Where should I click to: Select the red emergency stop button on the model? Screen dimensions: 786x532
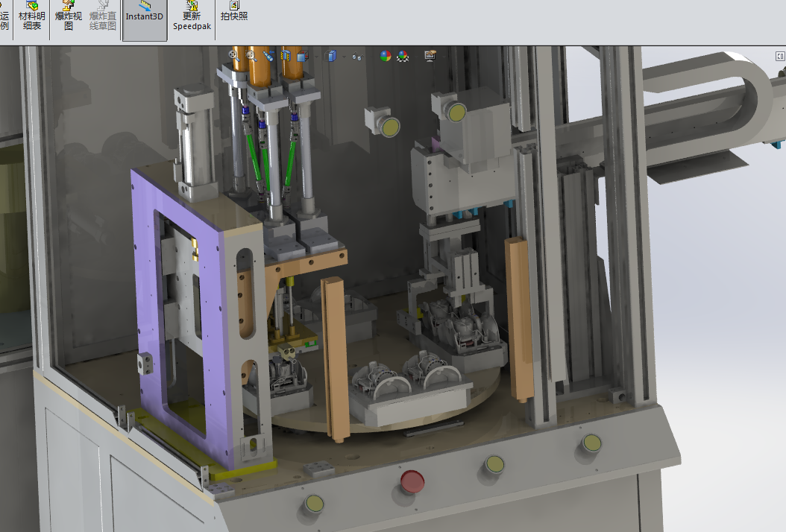pyautogui.click(x=412, y=482)
